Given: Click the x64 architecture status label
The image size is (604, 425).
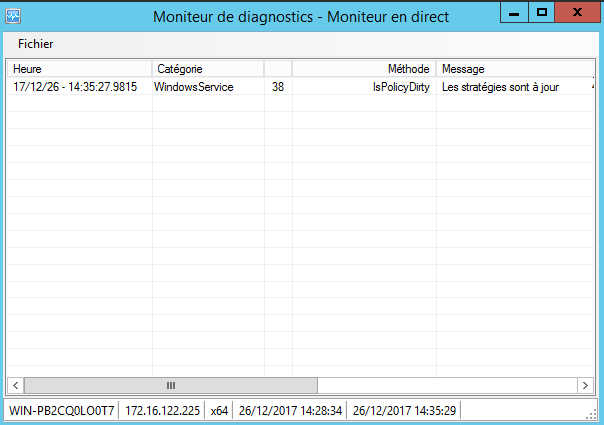Looking at the screenshot, I should point(219,411).
